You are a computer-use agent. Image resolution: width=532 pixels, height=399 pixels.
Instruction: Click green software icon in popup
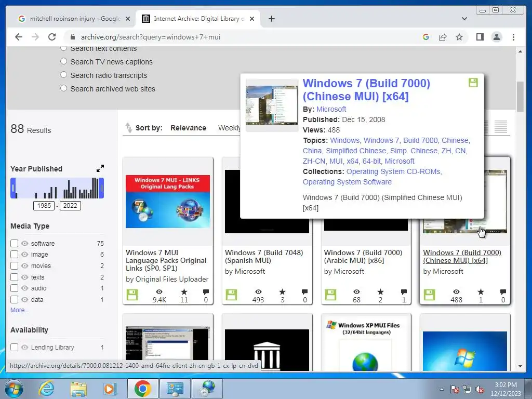pos(473,83)
